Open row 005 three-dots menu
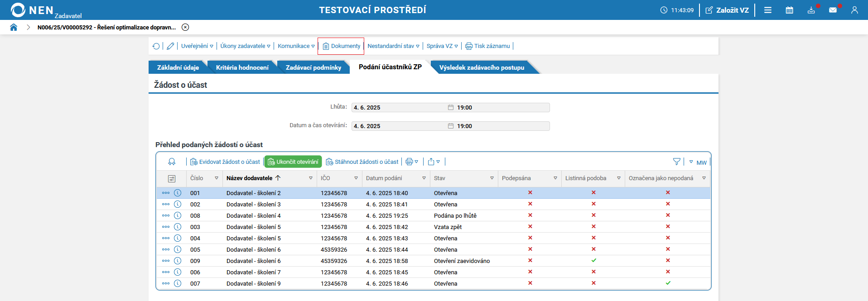 pyautogui.click(x=166, y=249)
